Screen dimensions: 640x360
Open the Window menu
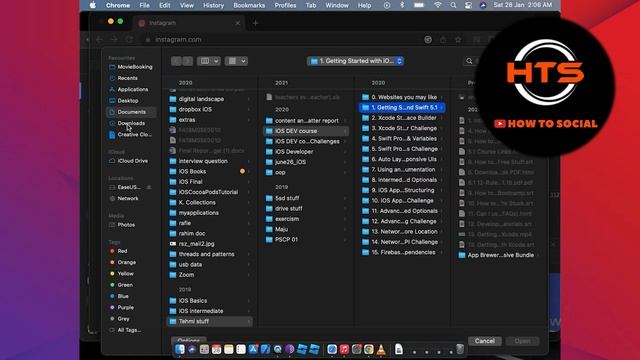[x=337, y=5]
